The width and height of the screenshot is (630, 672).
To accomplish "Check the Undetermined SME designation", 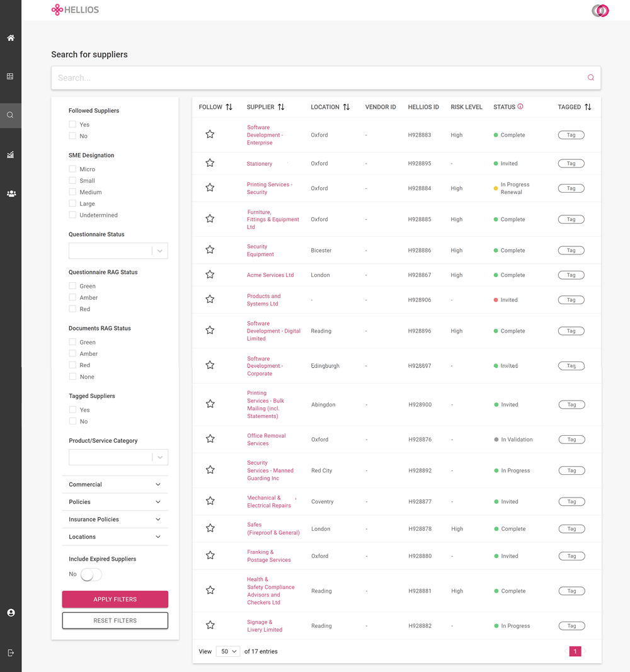I will pos(72,215).
